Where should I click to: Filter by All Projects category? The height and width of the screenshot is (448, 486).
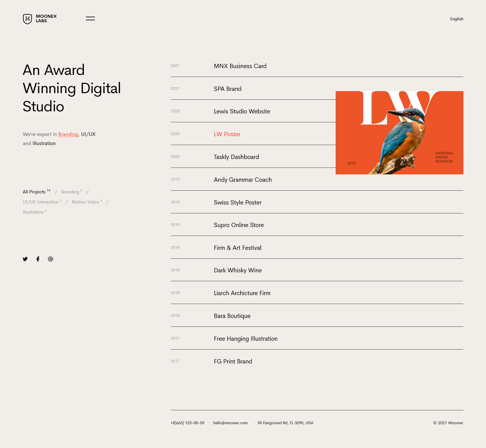point(34,192)
